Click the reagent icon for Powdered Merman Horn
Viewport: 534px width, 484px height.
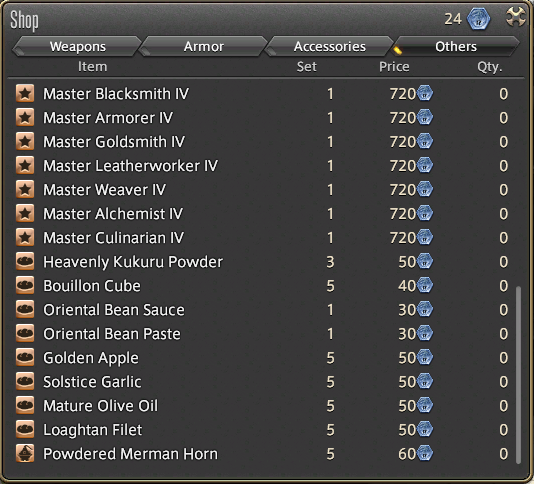coord(25,453)
